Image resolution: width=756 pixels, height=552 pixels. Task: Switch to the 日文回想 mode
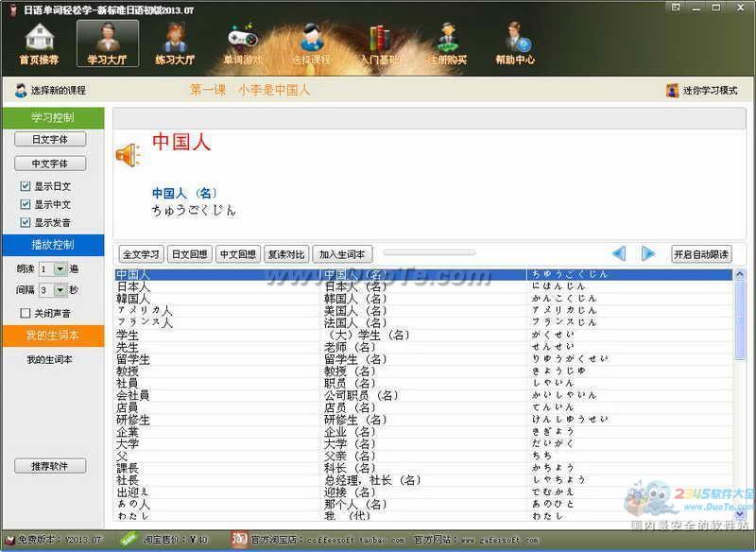point(190,254)
